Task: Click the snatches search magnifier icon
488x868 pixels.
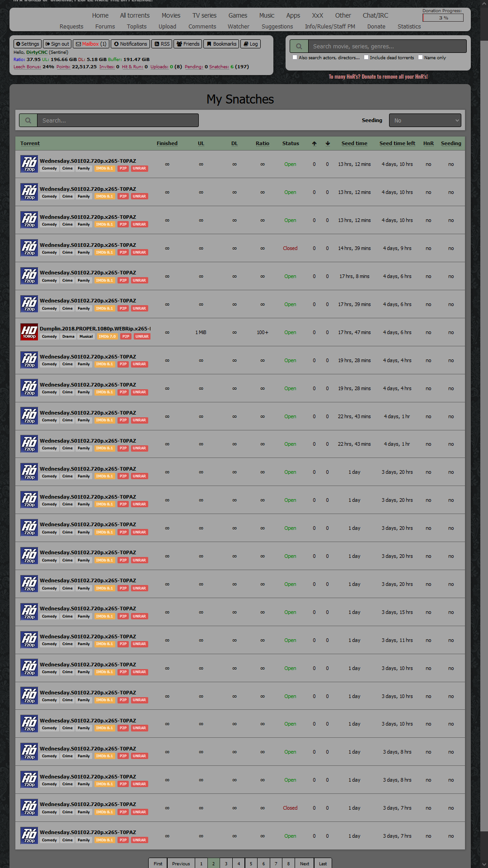Action: [28, 120]
